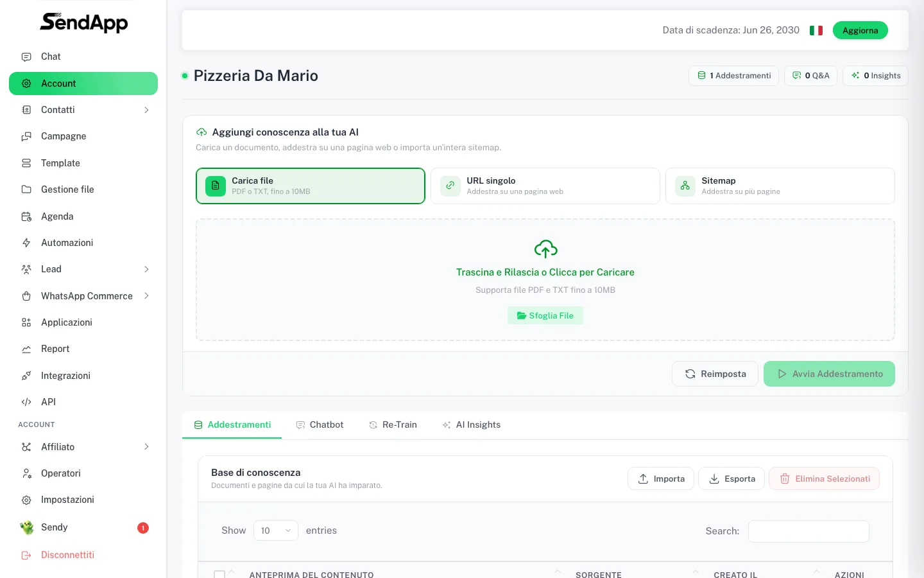
Task: Click the Campagne megaphone icon
Action: click(x=26, y=136)
